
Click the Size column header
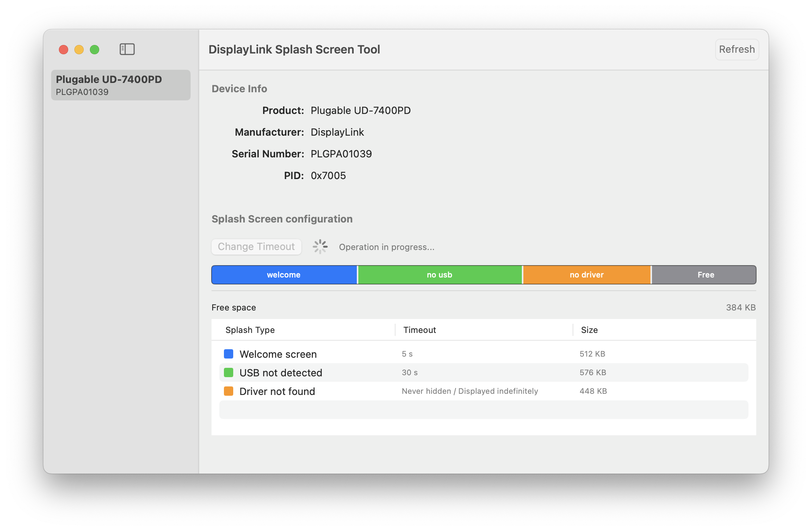click(x=589, y=330)
